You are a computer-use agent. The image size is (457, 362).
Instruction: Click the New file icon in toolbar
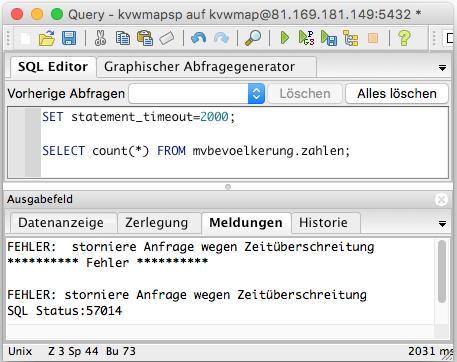pyautogui.click(x=26, y=38)
